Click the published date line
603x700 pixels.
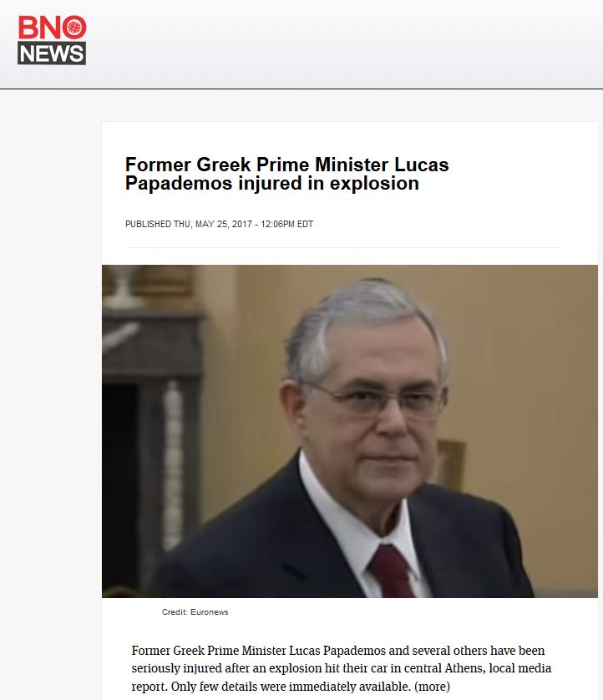pos(219,224)
